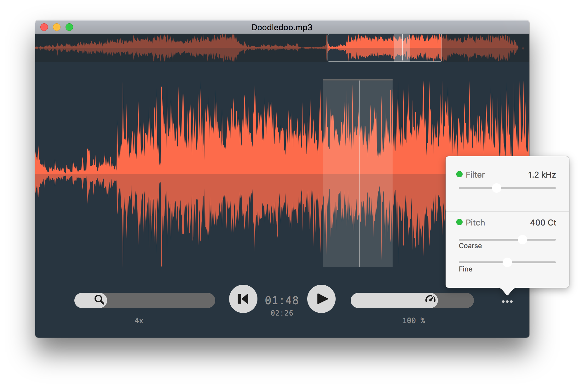The height and width of the screenshot is (388, 588).
Task: Click the play button
Action: pos(321,299)
